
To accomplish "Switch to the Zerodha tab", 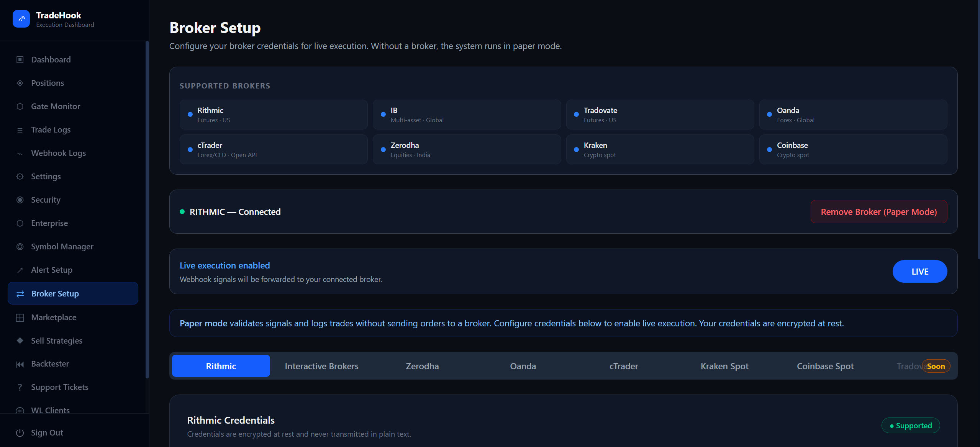I will [422, 366].
